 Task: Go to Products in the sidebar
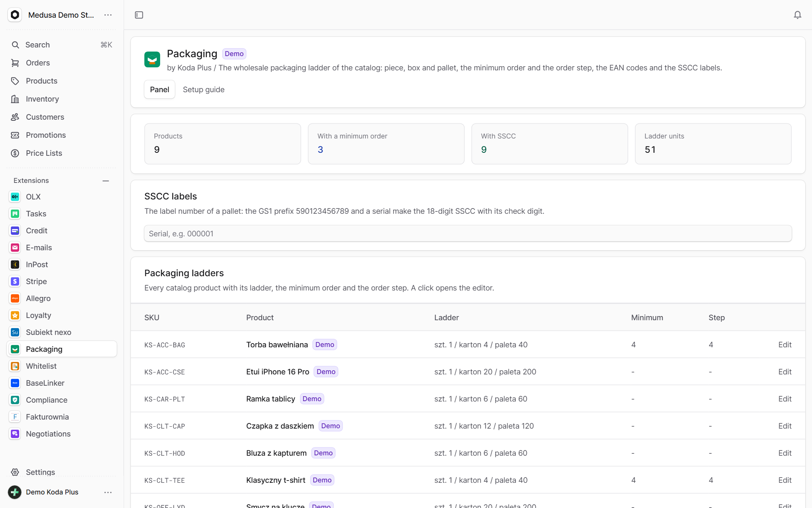(x=62, y=81)
